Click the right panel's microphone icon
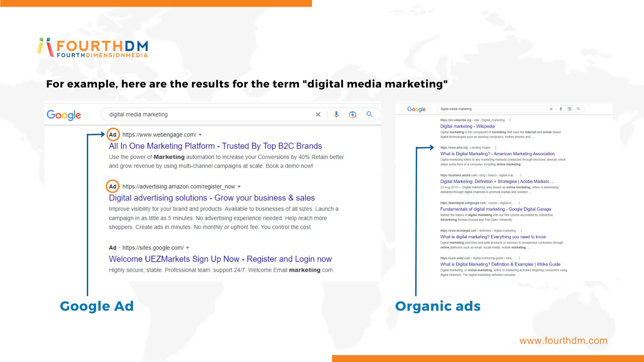This screenshot has width=644, height=362. [561, 109]
